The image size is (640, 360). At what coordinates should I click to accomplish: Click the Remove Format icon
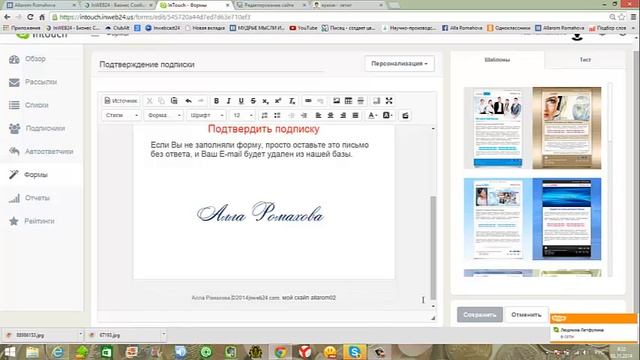[292, 101]
